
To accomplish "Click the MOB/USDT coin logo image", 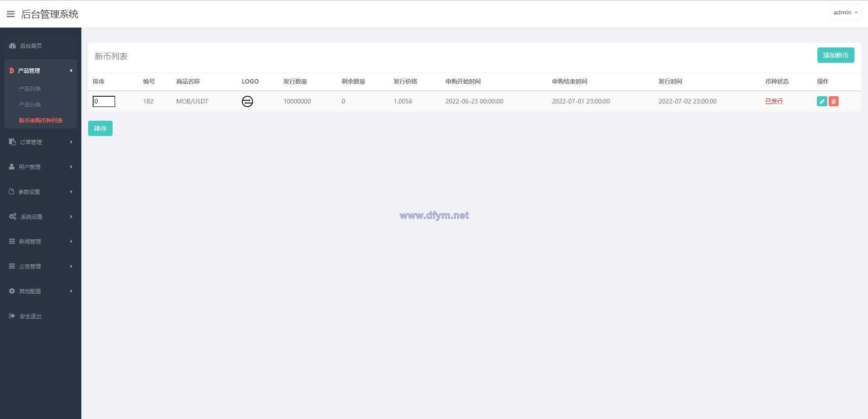I will (247, 101).
